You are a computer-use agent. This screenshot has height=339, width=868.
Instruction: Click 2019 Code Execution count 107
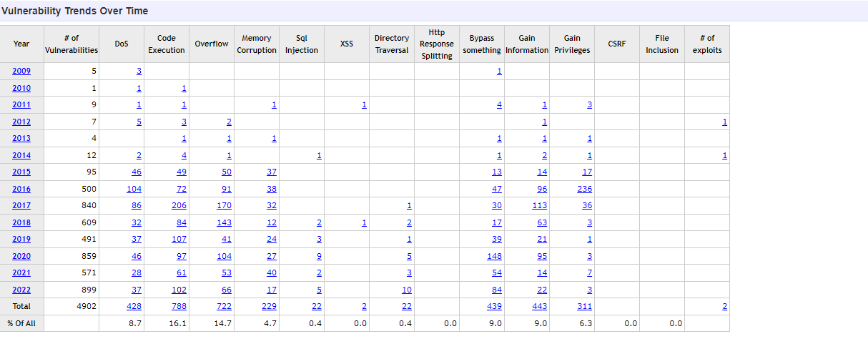179,240
